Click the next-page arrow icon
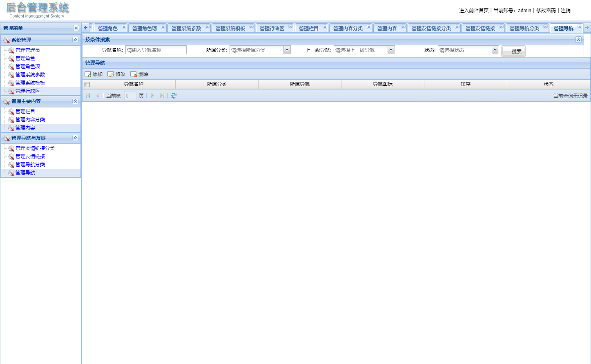This screenshot has width=591, height=364. pyautogui.click(x=152, y=95)
